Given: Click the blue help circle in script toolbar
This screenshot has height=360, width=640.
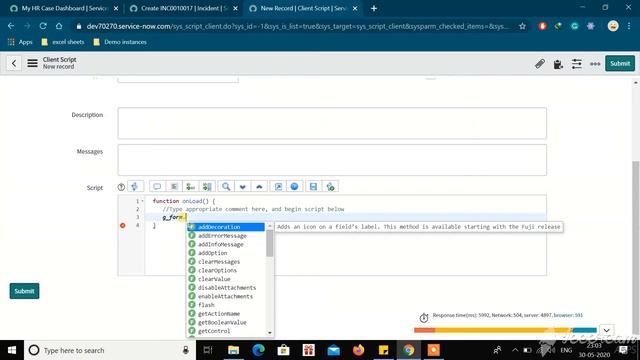Looking at the screenshot, I should point(294,187).
